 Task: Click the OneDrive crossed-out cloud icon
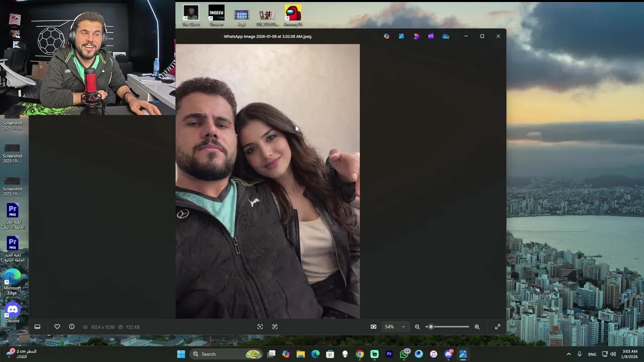coord(446,36)
